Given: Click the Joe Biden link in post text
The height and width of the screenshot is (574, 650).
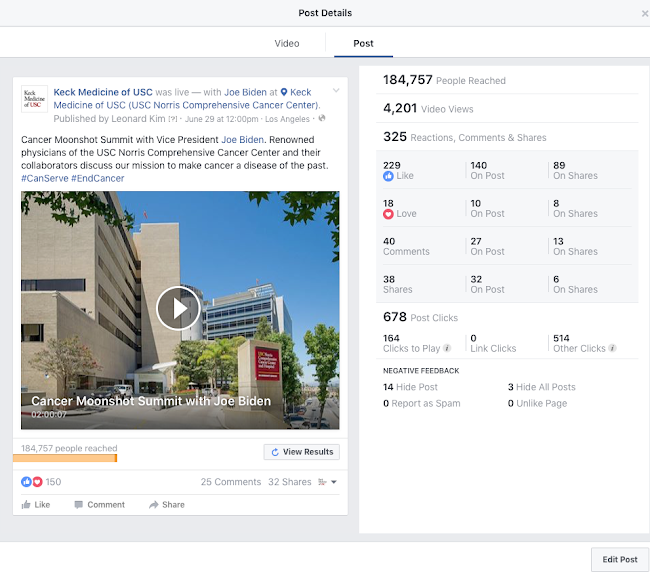Looking at the screenshot, I should (243, 140).
